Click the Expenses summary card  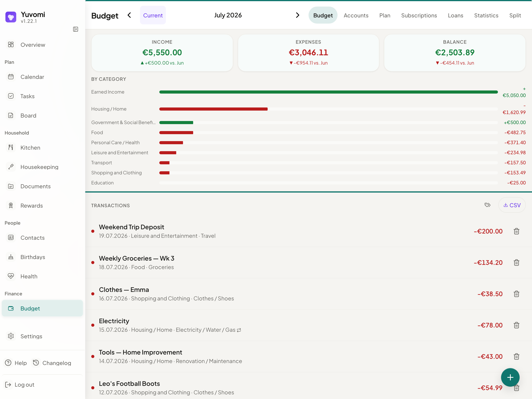click(x=308, y=52)
